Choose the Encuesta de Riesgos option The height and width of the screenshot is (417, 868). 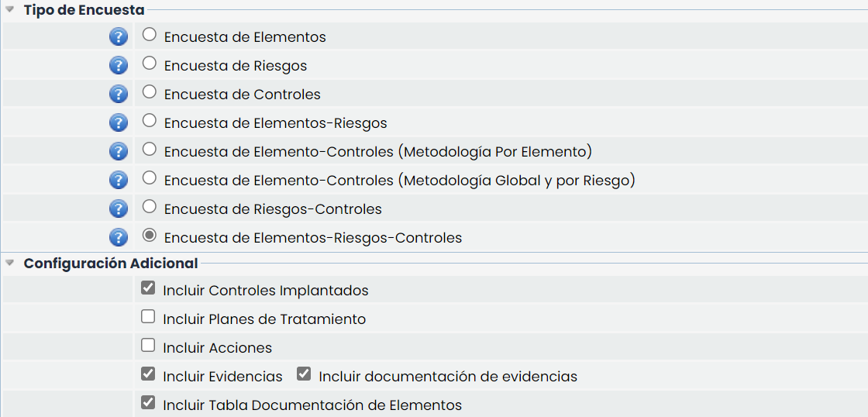tap(150, 64)
